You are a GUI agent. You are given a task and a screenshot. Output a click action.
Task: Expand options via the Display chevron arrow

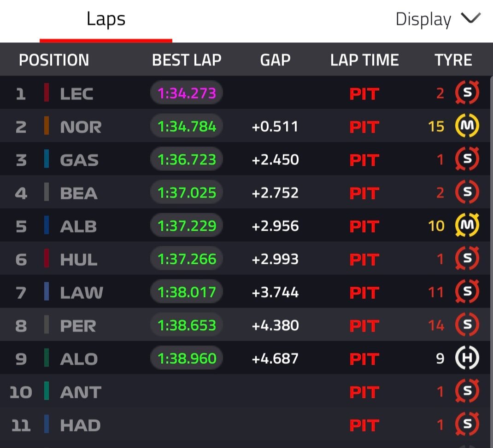[471, 18]
